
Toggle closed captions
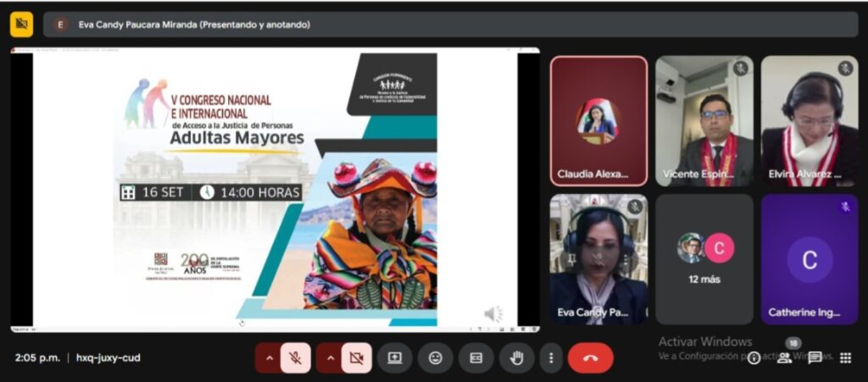tap(476, 358)
